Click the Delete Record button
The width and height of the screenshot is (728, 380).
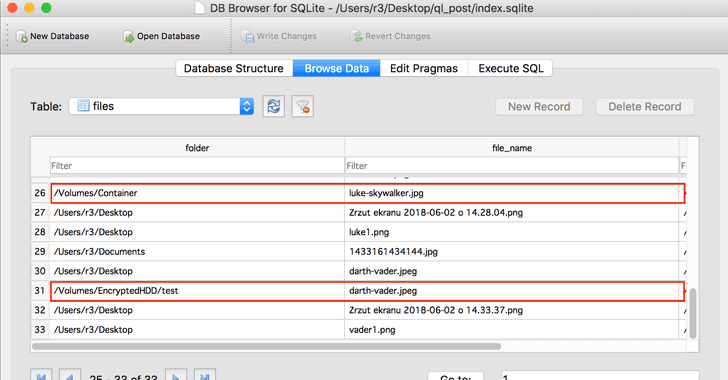[x=645, y=107]
